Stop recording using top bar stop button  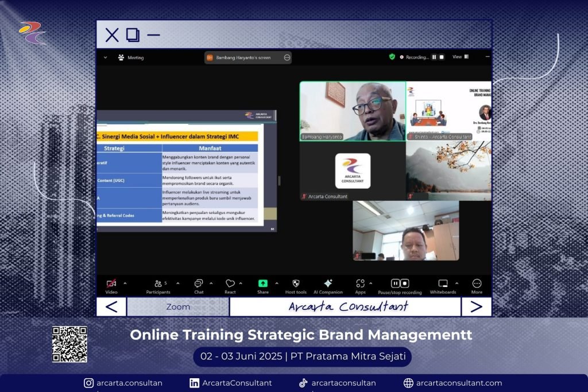(x=442, y=57)
